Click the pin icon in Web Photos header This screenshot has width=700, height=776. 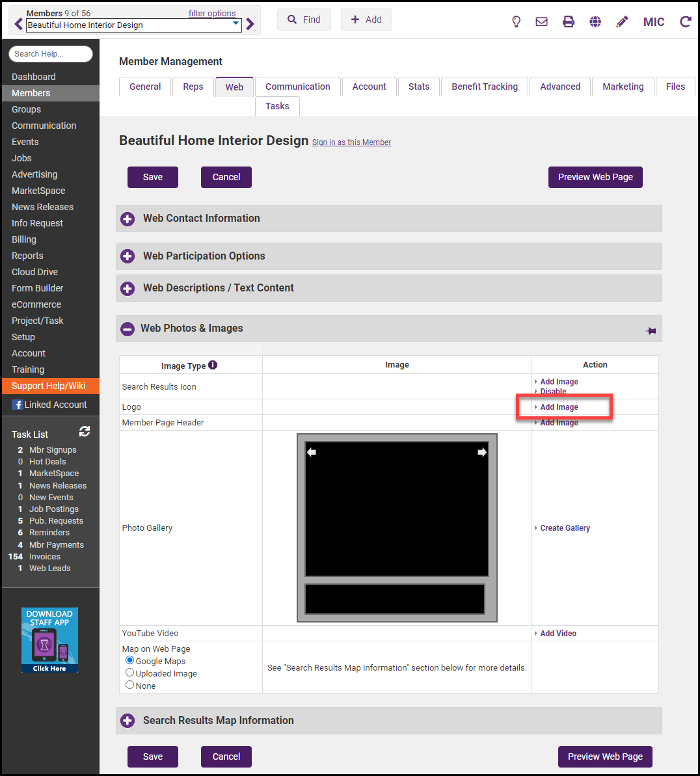tap(651, 331)
